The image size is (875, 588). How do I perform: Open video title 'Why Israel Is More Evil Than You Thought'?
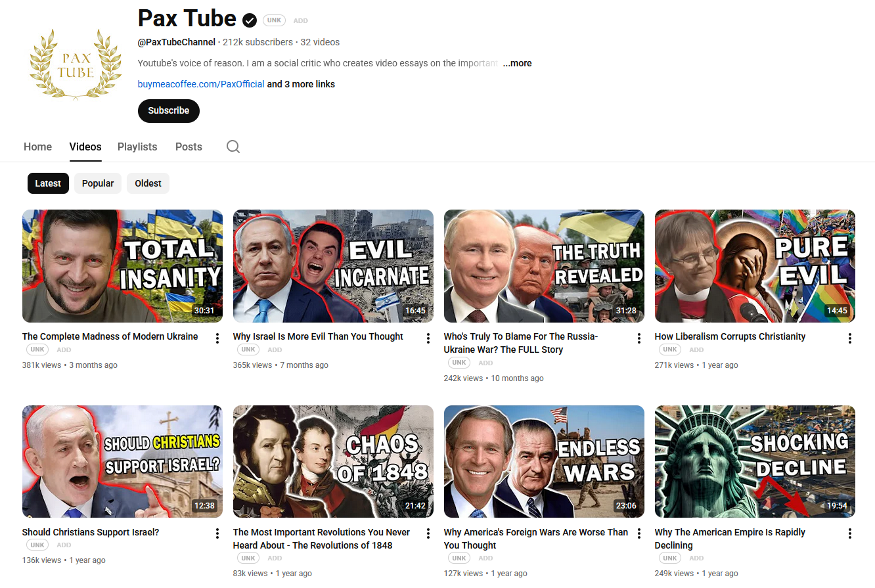click(318, 336)
